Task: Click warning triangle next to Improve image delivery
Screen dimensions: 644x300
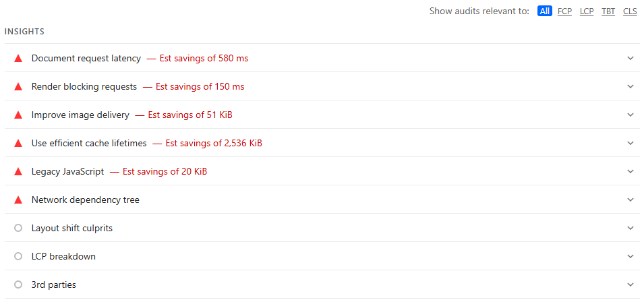Action: (x=18, y=115)
